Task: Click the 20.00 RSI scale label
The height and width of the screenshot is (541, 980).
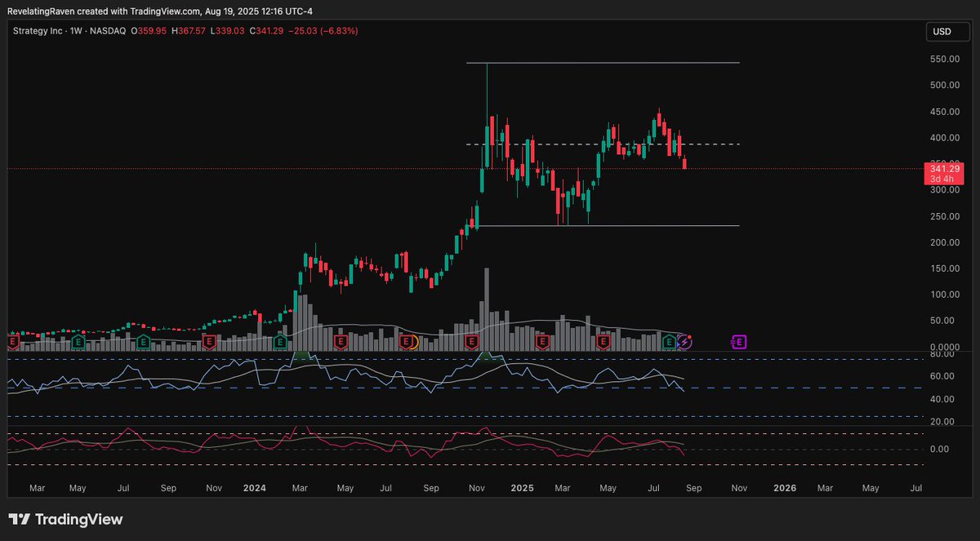Action: [x=942, y=421]
